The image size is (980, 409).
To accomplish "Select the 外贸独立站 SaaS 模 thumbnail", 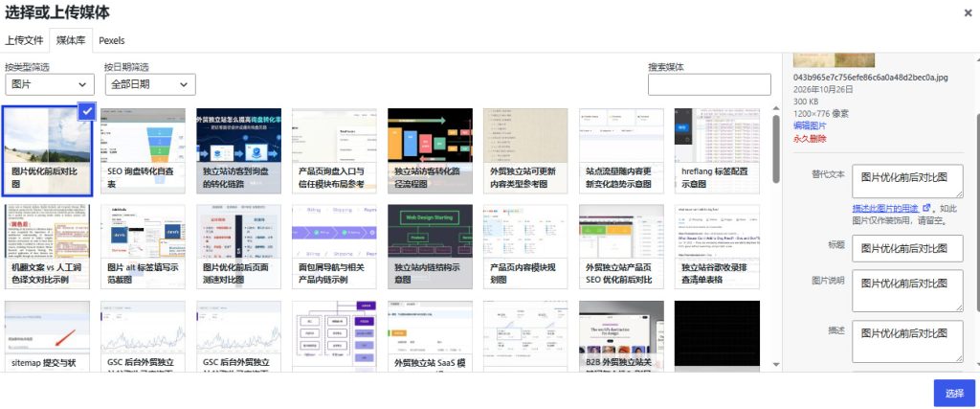I will coord(430,336).
